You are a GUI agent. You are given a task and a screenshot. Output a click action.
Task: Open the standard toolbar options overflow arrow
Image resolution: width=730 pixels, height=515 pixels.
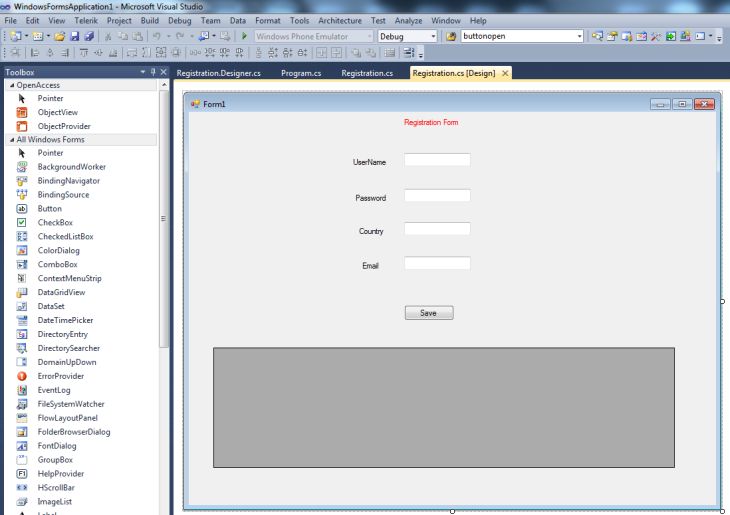coord(719,38)
